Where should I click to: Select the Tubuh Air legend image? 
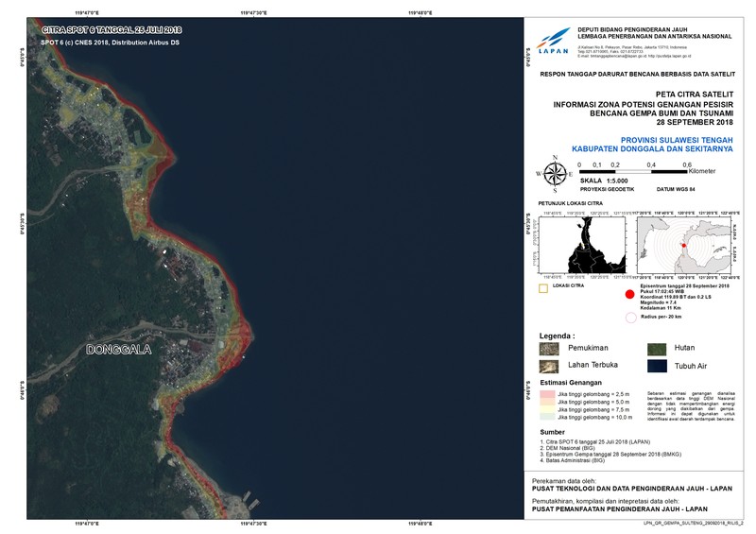coord(657,366)
